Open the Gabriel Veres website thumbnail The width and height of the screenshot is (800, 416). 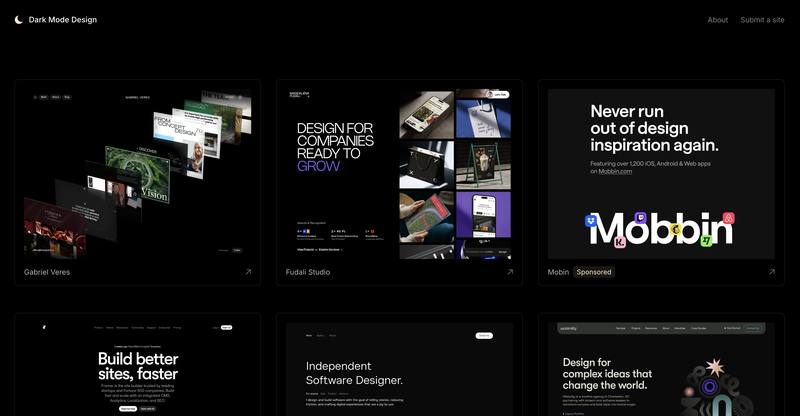click(x=138, y=174)
